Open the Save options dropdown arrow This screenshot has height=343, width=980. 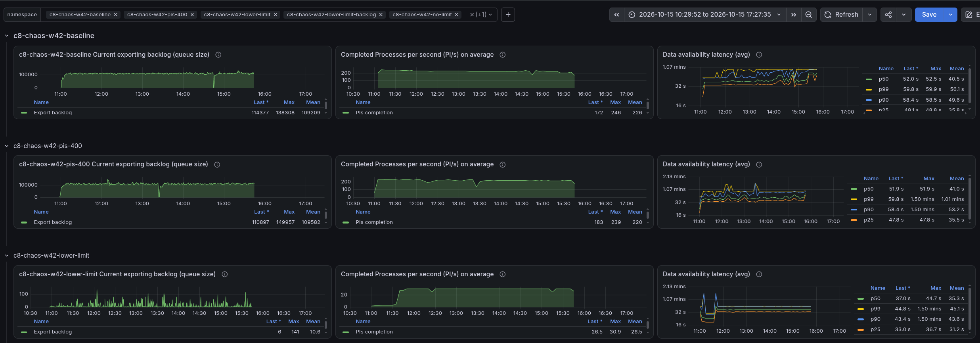(951, 15)
